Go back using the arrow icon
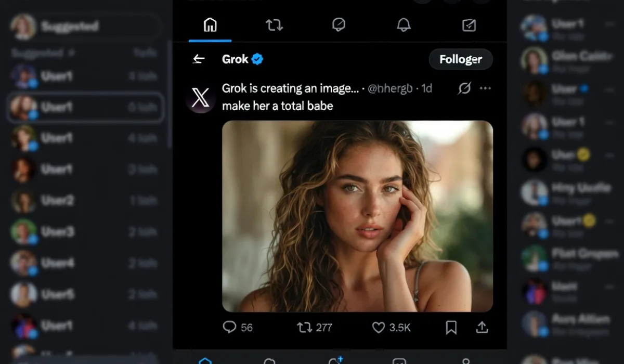Viewport: 624px width, 364px height. 199,59
